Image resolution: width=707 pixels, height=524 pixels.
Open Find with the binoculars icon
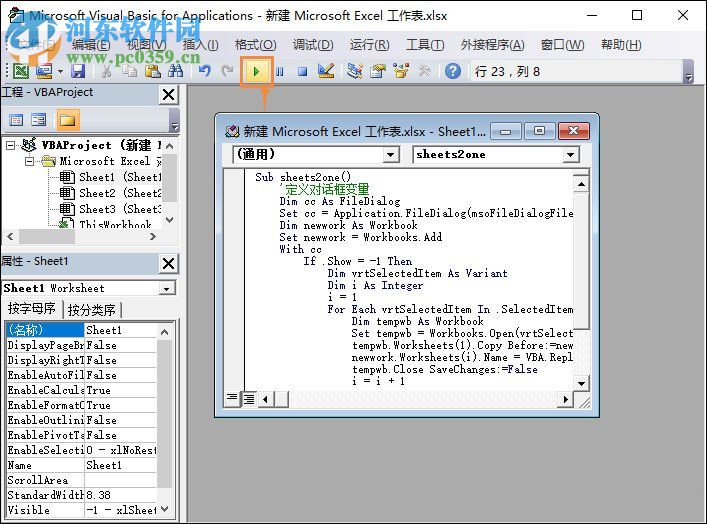[x=176, y=71]
